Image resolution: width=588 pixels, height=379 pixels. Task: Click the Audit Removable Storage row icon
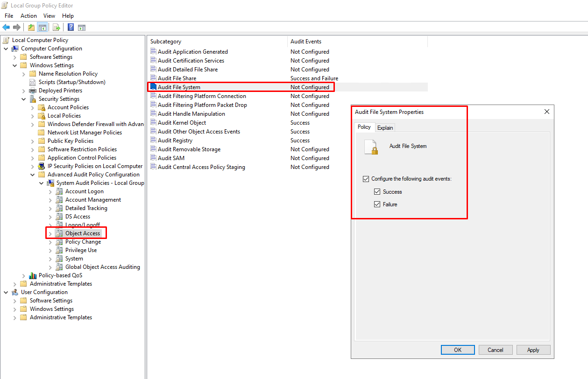click(153, 149)
